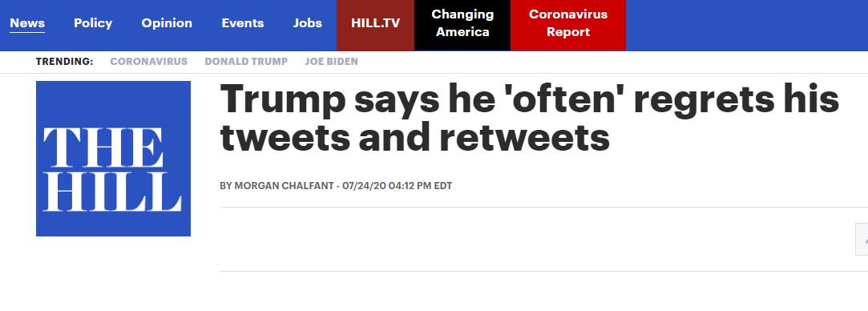The image size is (868, 311).
Task: Click the TRENDING: label
Action: [x=64, y=62]
